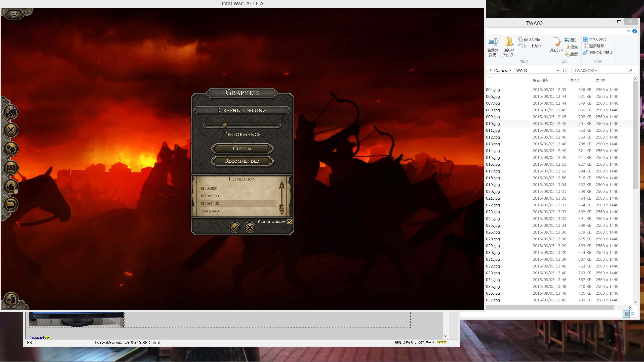The width and height of the screenshot is (644, 362).
Task: Open the open (開く) dropdown in ribbon
Action: tap(572, 40)
